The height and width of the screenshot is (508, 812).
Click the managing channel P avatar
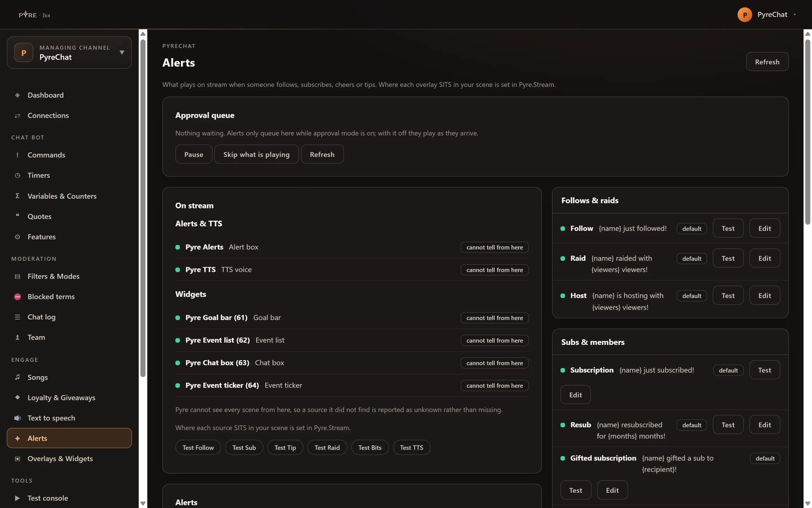pos(23,52)
